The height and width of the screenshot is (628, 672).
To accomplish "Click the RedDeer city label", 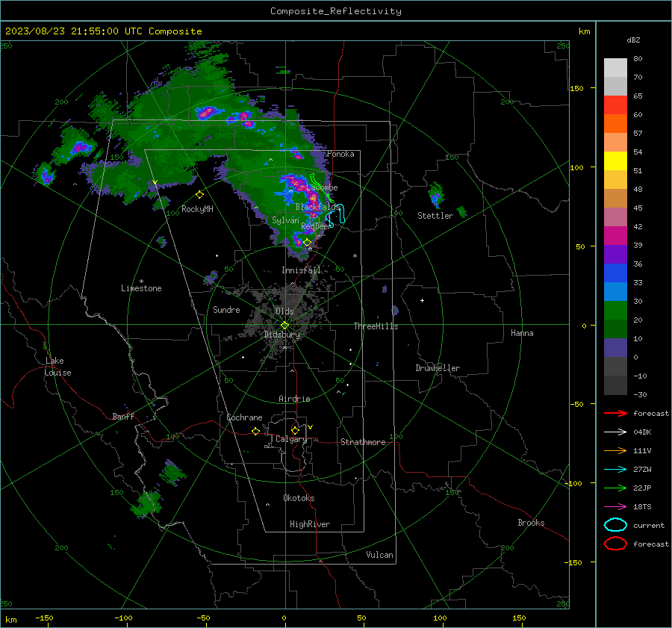I will [317, 226].
